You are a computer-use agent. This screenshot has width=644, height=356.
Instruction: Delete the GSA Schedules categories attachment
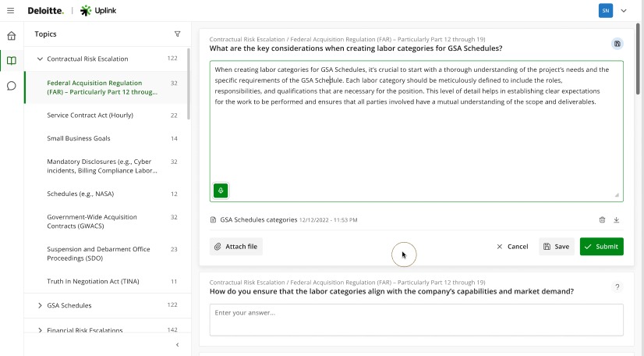point(602,220)
